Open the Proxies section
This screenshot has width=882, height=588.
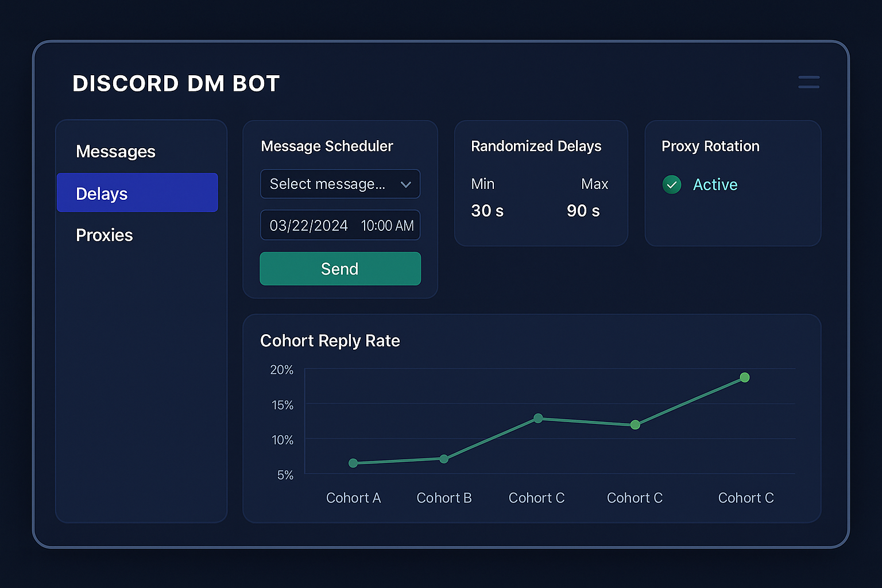click(x=105, y=235)
